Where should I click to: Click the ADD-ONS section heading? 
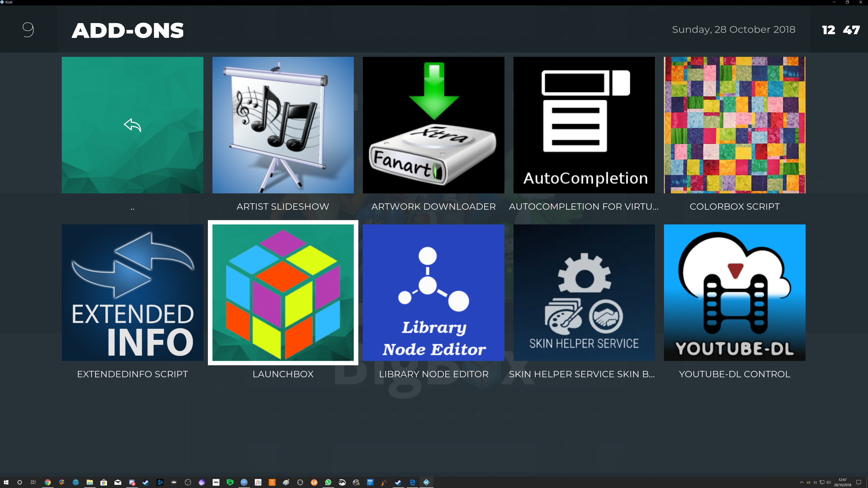(x=128, y=30)
